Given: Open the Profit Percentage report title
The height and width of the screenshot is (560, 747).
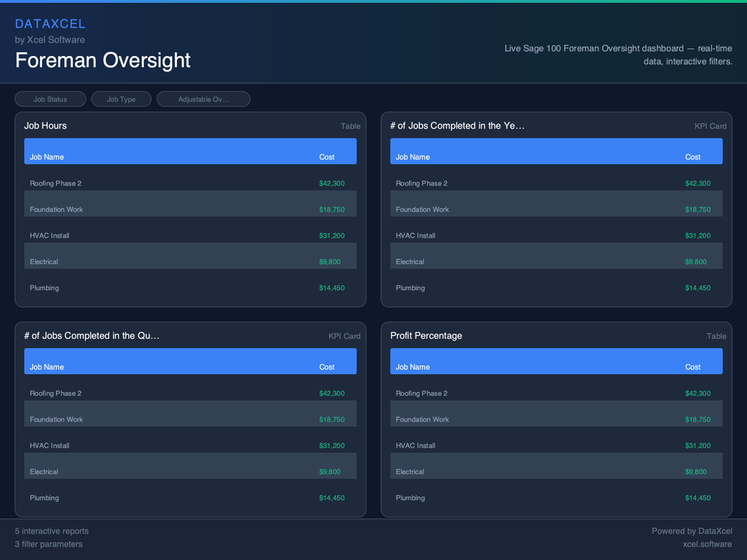Looking at the screenshot, I should pos(426,336).
